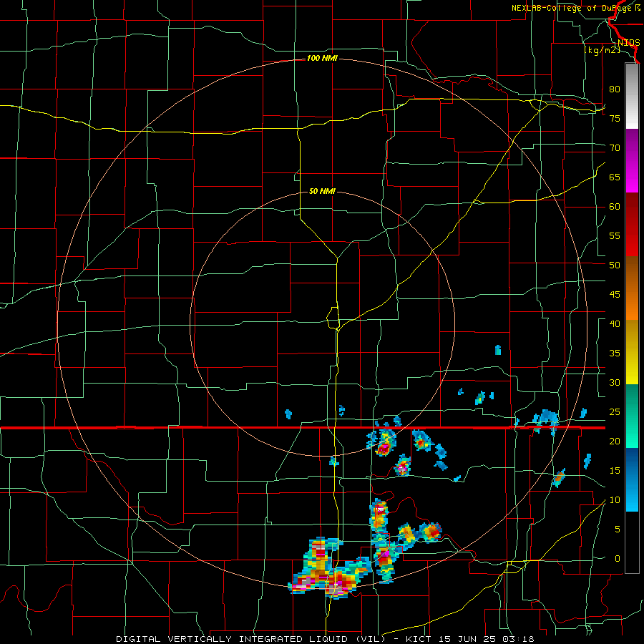Viewport: 644px width, 644px height.
Task: Click the legend value "55"
Action: (x=615, y=235)
